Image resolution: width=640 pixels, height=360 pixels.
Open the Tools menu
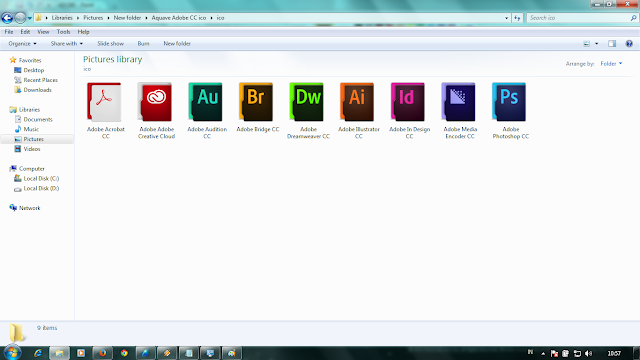pyautogui.click(x=63, y=32)
